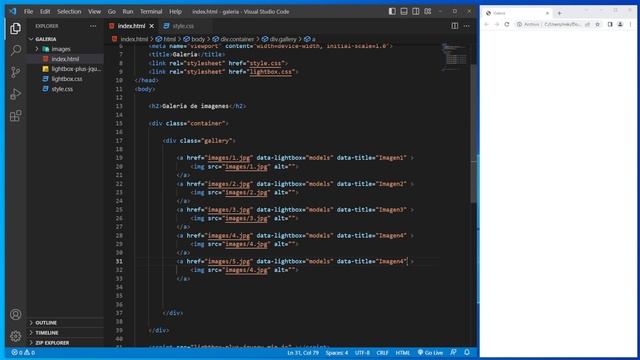Open lightbox.css in Explorer
This screenshot has height=360, width=640.
(x=65, y=79)
